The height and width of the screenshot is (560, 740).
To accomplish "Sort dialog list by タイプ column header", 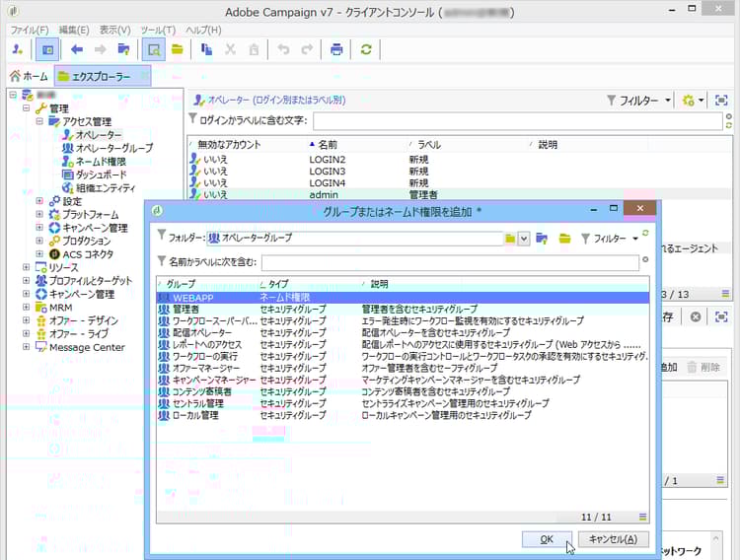I will pos(309,284).
